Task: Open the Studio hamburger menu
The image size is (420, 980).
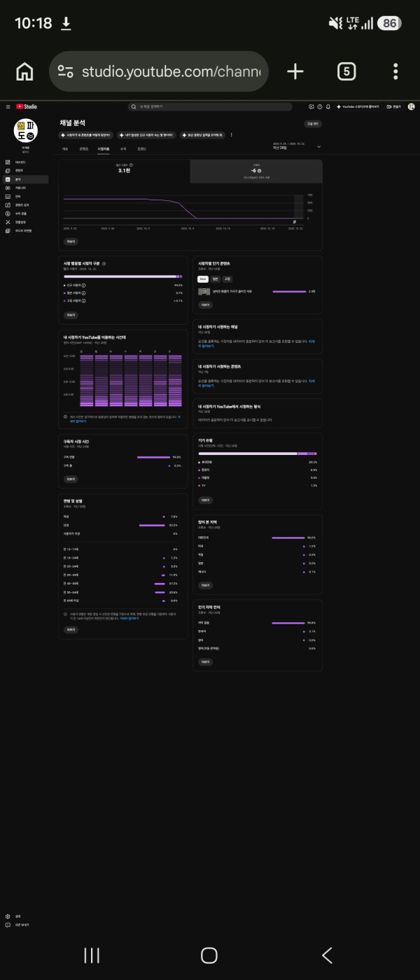Action: (x=8, y=106)
